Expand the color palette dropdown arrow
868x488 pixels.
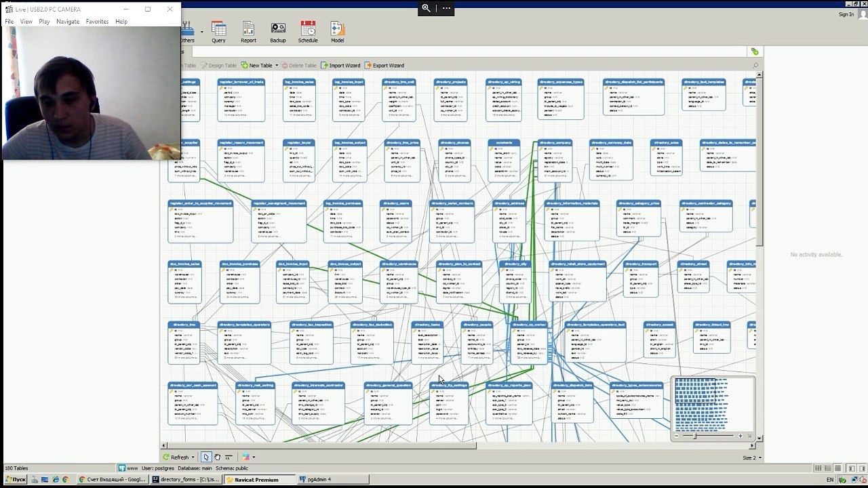pos(254,457)
